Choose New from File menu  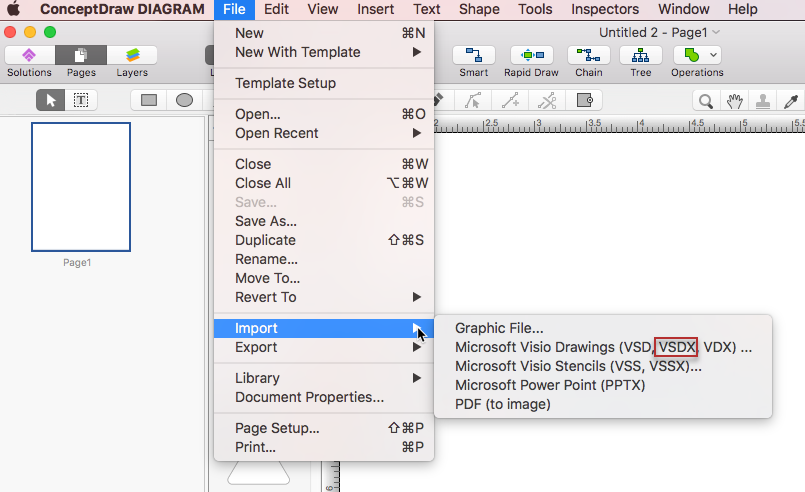(324, 33)
